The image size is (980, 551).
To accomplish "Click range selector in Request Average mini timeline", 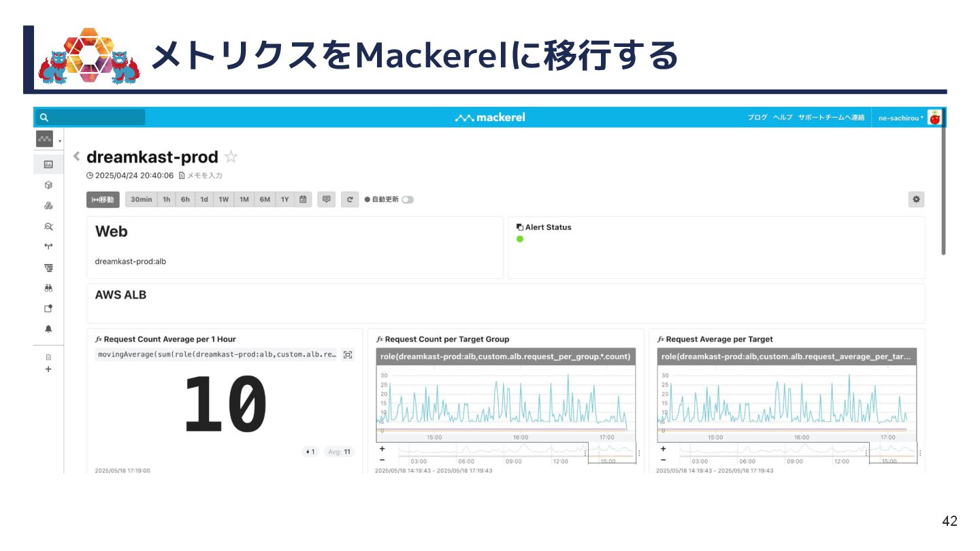I will (893, 453).
